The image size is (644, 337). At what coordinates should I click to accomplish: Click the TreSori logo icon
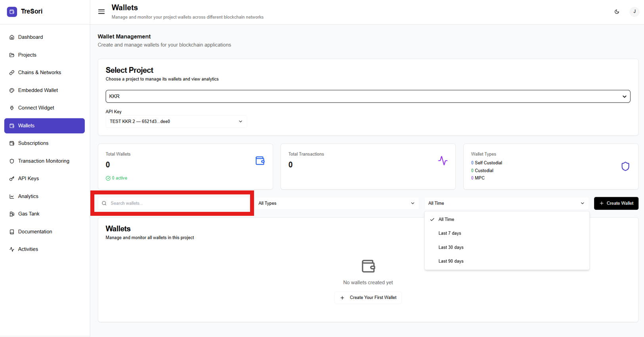(12, 11)
